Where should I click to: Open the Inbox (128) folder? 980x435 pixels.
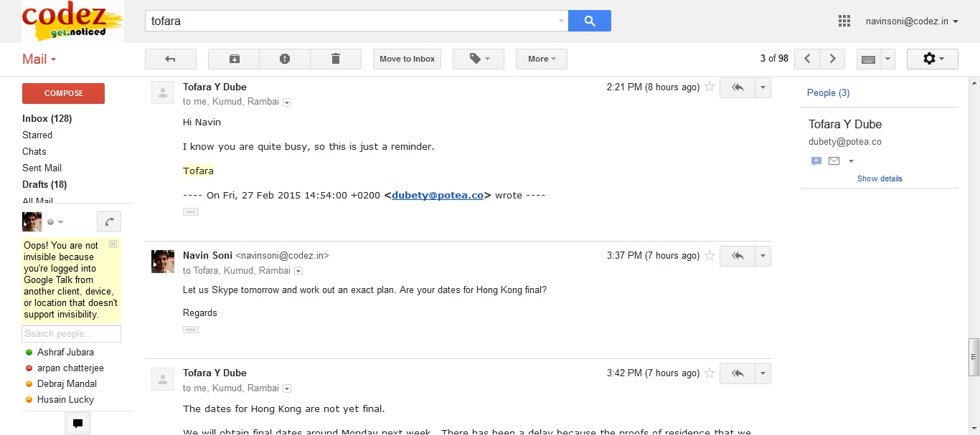tap(47, 118)
